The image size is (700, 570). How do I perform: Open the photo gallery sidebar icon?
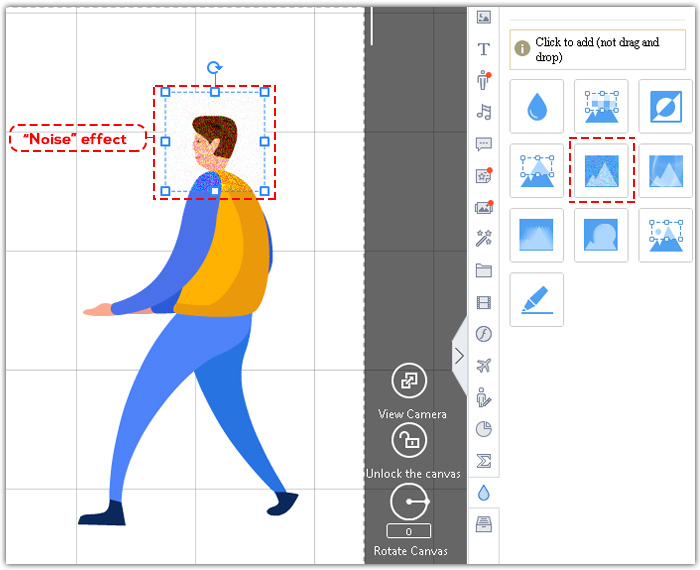[x=483, y=207]
